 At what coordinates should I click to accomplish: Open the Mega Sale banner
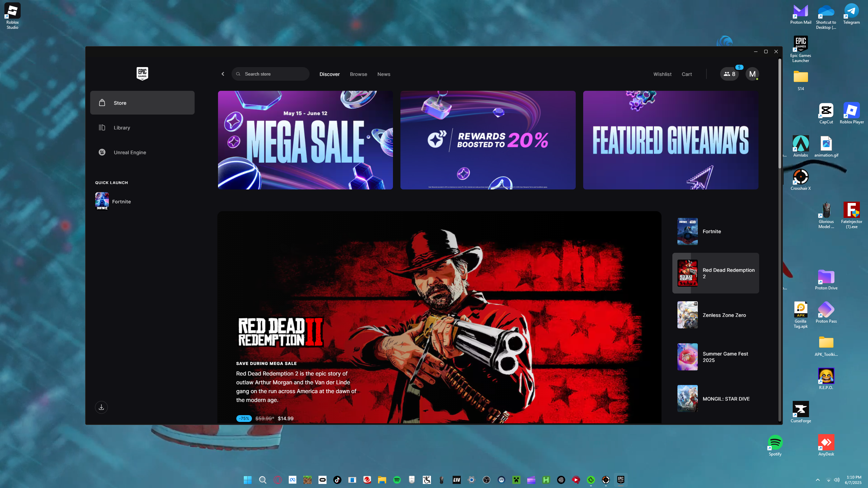click(x=305, y=140)
